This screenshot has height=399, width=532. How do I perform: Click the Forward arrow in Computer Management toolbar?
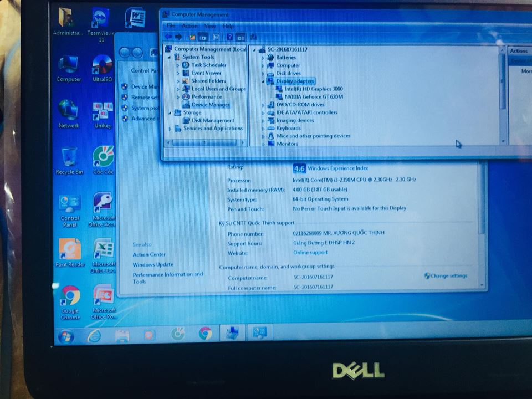[x=179, y=37]
